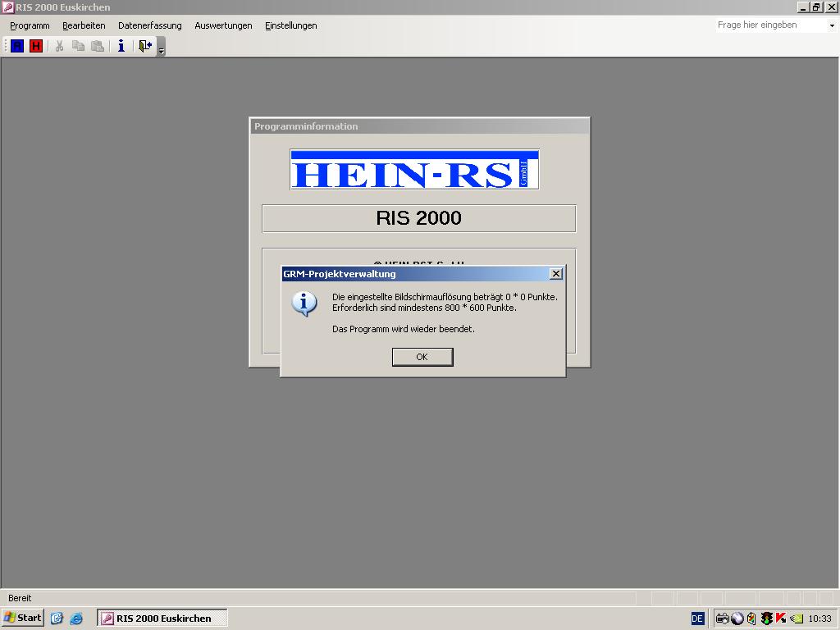Click the paste clipboard icon
The width and height of the screenshot is (840, 630).
(98, 46)
